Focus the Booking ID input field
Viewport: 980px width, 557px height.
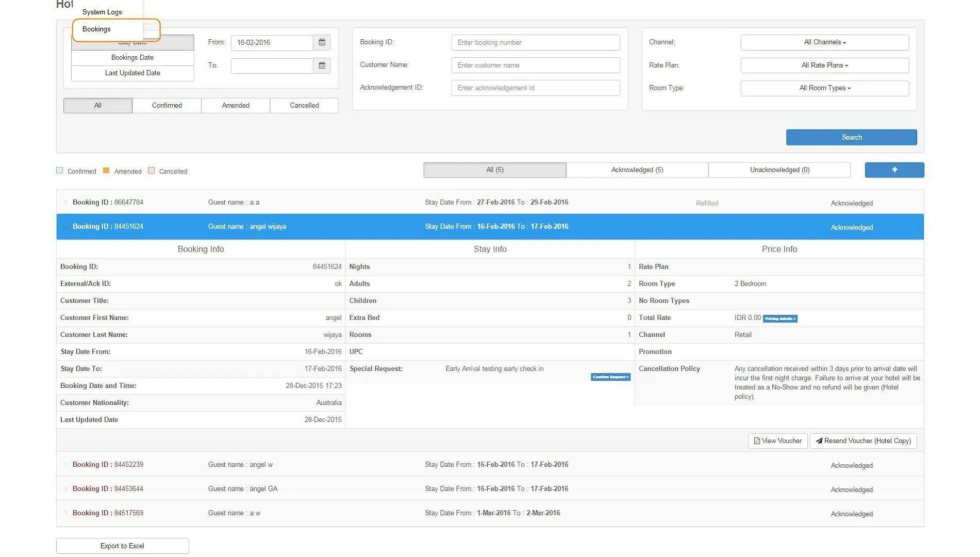click(536, 42)
